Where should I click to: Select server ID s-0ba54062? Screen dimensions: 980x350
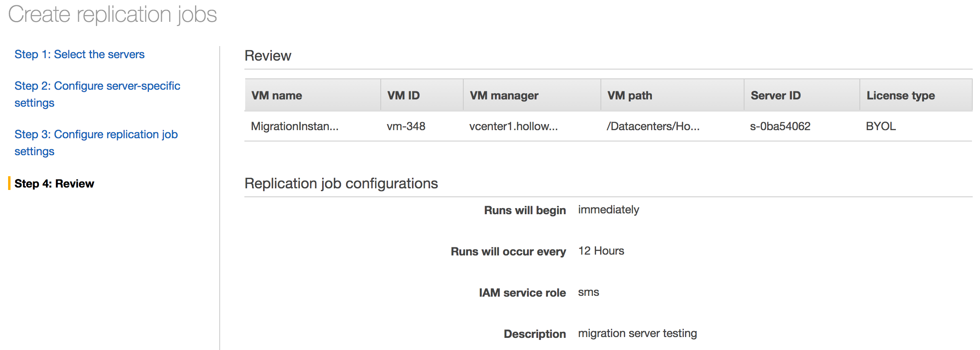(780, 126)
